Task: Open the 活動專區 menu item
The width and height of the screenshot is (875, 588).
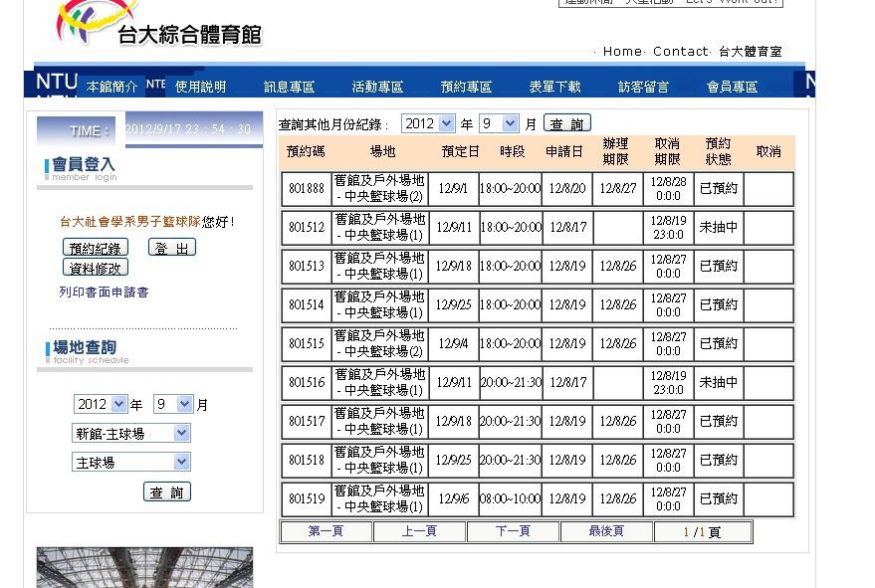Action: click(x=377, y=87)
